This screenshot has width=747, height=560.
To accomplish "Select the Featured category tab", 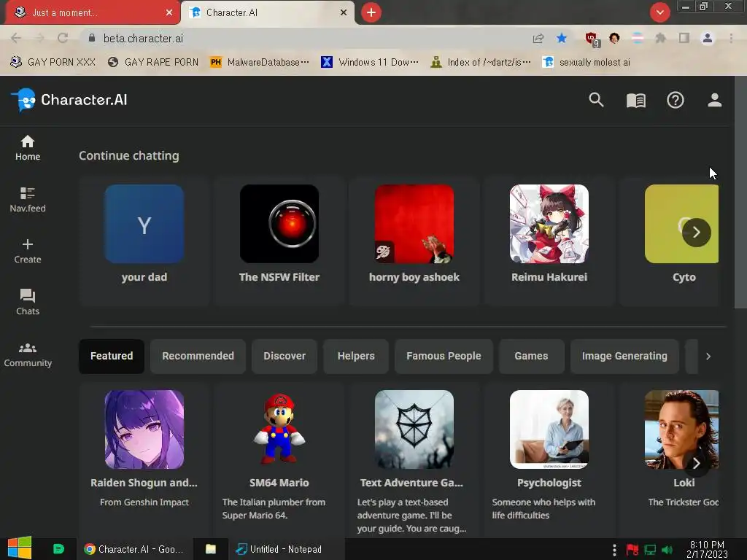I will 112,356.
